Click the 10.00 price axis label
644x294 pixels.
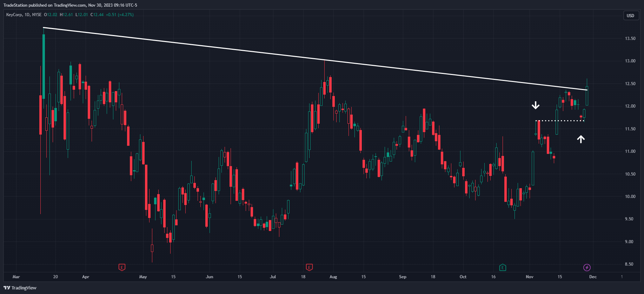tap(630, 197)
